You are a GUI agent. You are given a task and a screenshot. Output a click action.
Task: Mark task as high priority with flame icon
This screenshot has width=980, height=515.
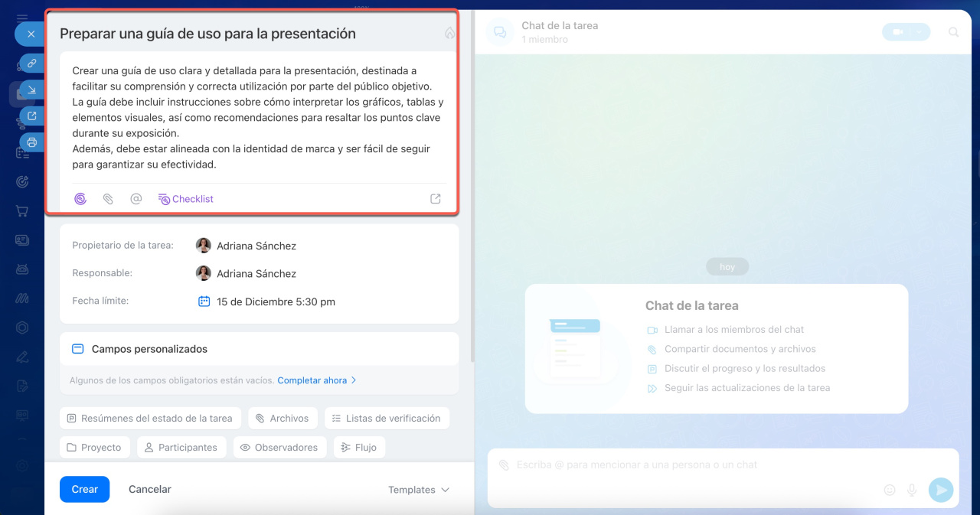tap(449, 34)
